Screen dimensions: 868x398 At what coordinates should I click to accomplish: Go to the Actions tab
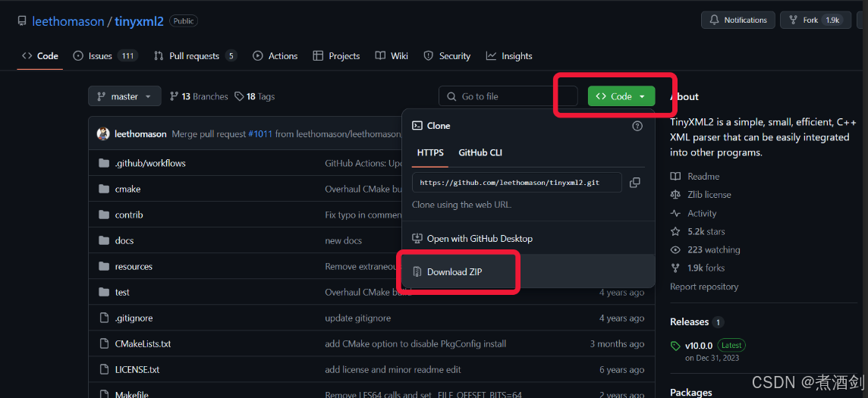point(275,56)
